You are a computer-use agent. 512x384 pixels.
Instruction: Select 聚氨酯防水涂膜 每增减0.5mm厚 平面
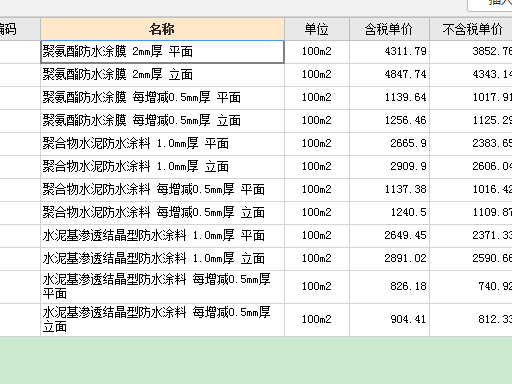[162, 98]
